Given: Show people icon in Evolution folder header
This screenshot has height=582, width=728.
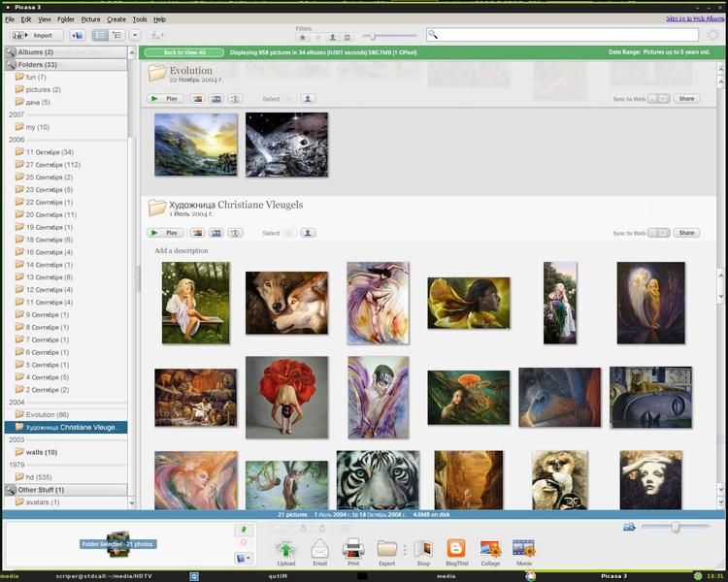Looking at the screenshot, I should [x=308, y=98].
